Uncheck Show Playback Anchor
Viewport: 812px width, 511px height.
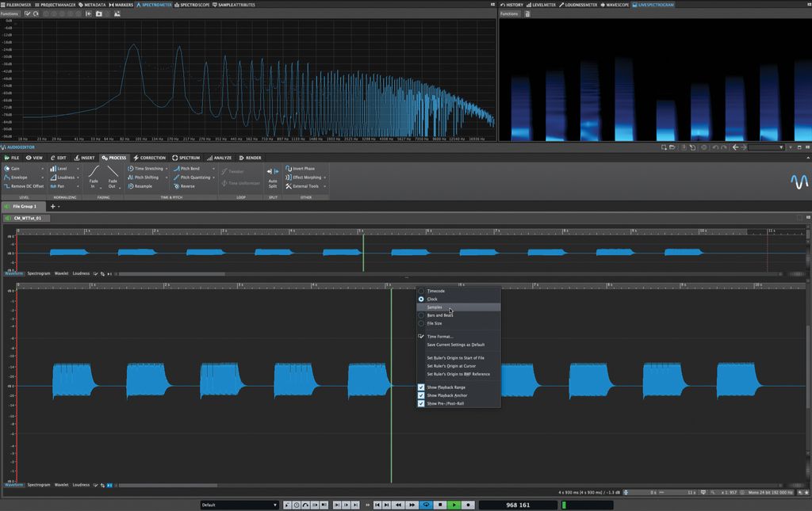[420, 395]
